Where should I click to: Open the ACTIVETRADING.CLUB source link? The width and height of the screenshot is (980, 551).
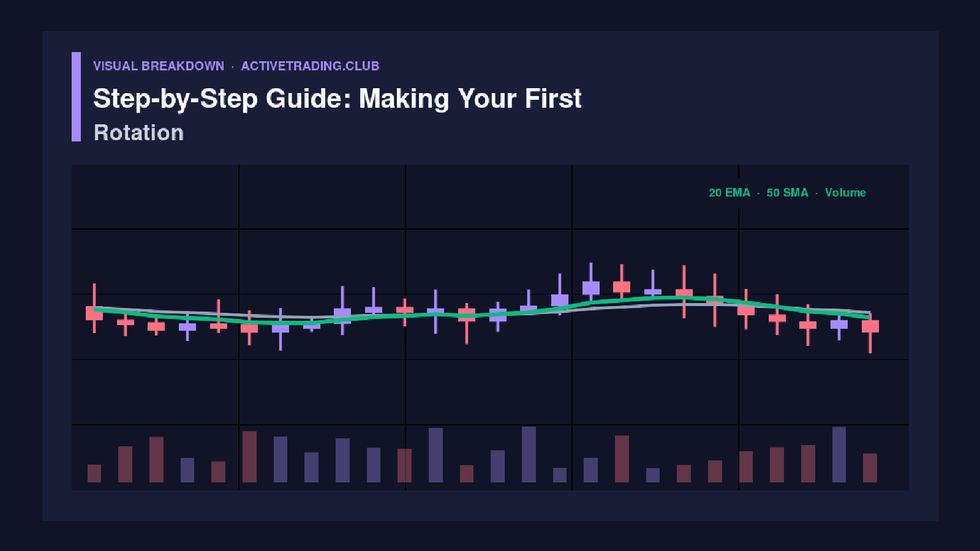point(310,66)
